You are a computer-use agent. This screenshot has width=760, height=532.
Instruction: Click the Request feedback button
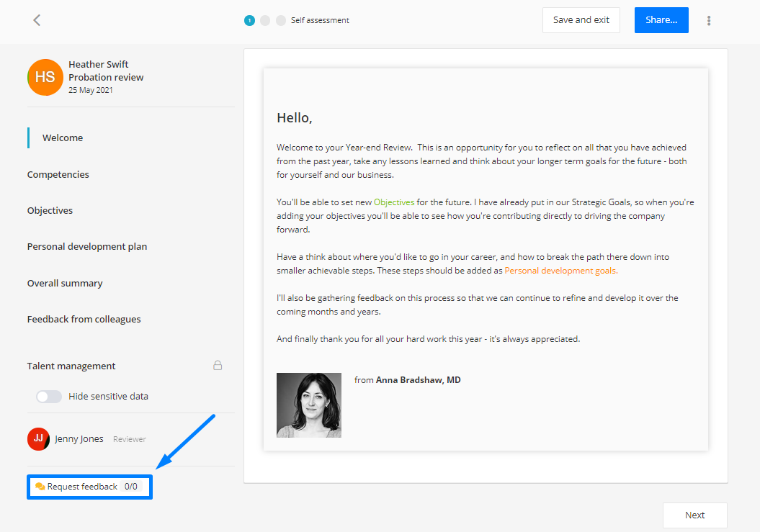click(89, 487)
